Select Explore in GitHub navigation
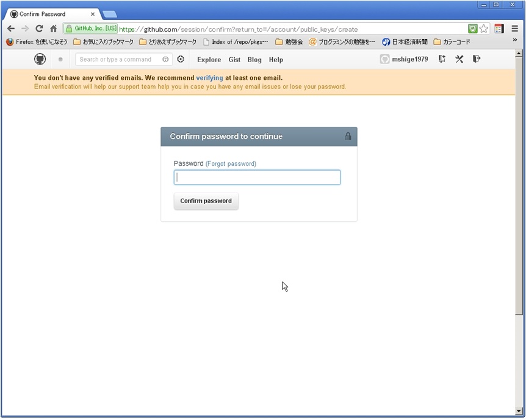Viewport: 526px width, 420px height. pyautogui.click(x=209, y=60)
